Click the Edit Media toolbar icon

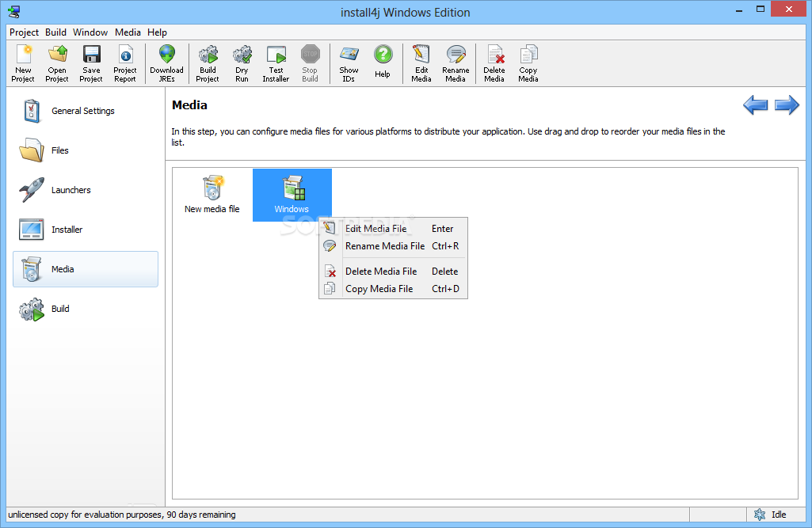tap(421, 55)
